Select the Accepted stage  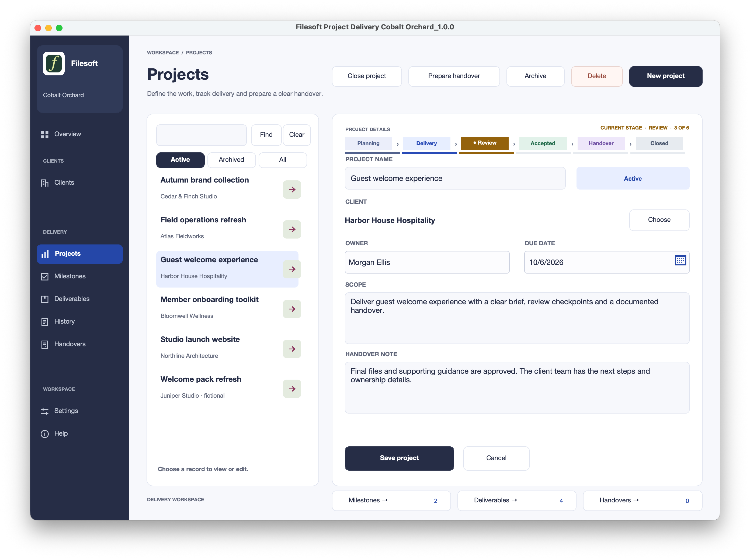click(543, 143)
